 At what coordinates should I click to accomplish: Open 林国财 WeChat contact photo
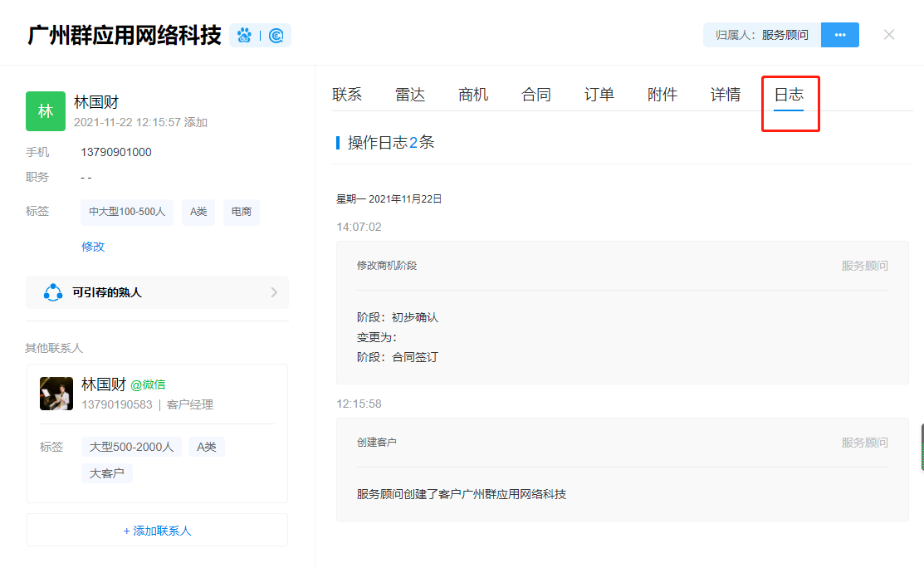(x=56, y=394)
